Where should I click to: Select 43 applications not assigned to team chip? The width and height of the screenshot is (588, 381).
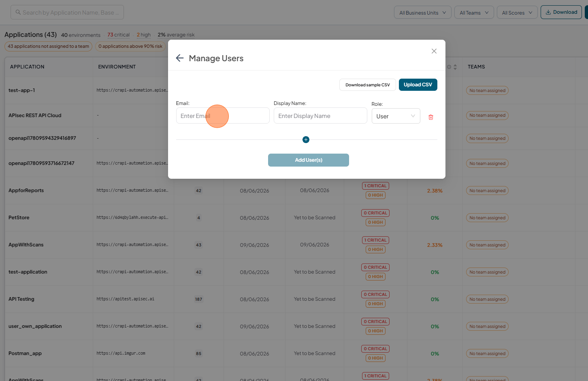pos(48,46)
